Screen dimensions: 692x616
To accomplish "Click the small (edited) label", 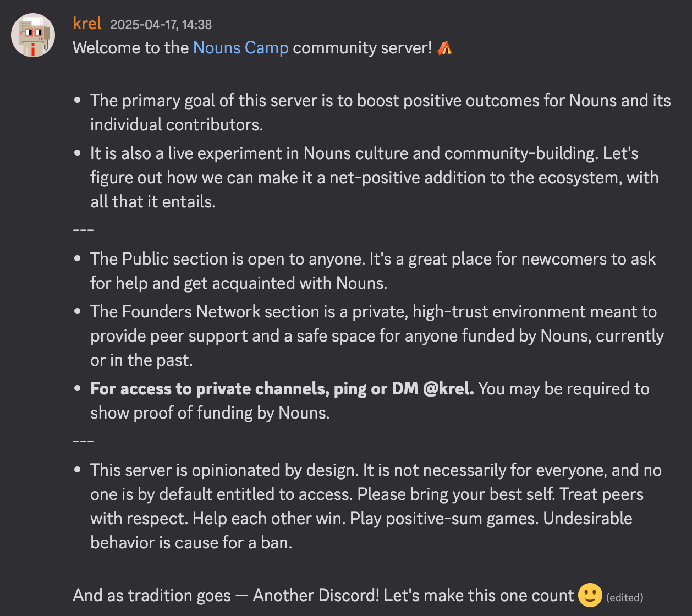I will [624, 597].
